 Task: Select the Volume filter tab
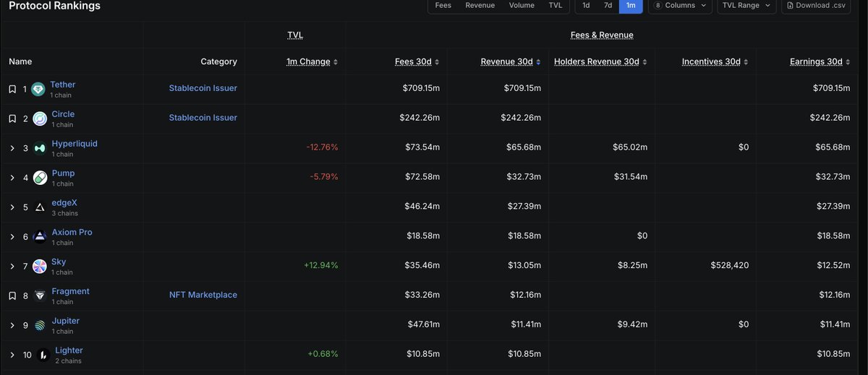click(x=522, y=6)
